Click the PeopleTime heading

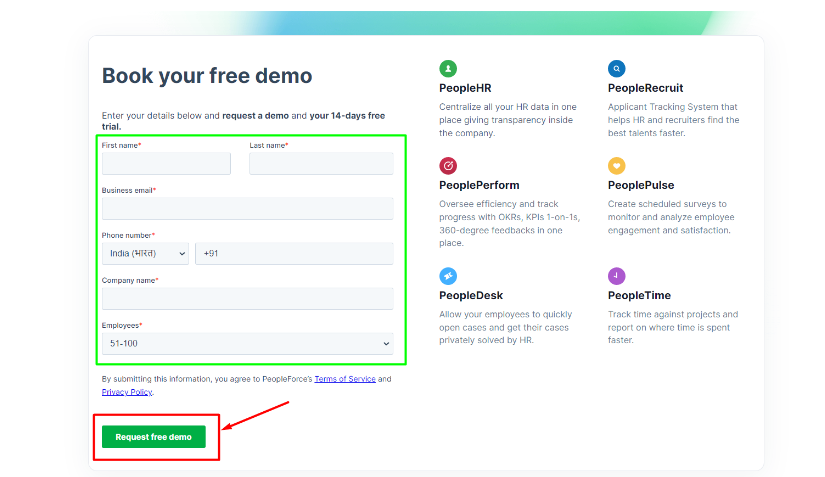pos(639,296)
